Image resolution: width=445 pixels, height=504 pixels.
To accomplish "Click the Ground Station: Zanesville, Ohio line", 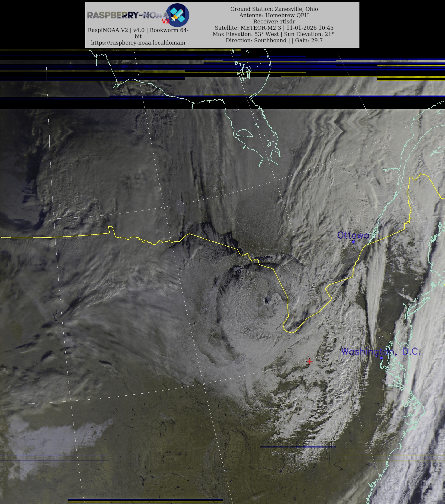I will pyautogui.click(x=274, y=9).
